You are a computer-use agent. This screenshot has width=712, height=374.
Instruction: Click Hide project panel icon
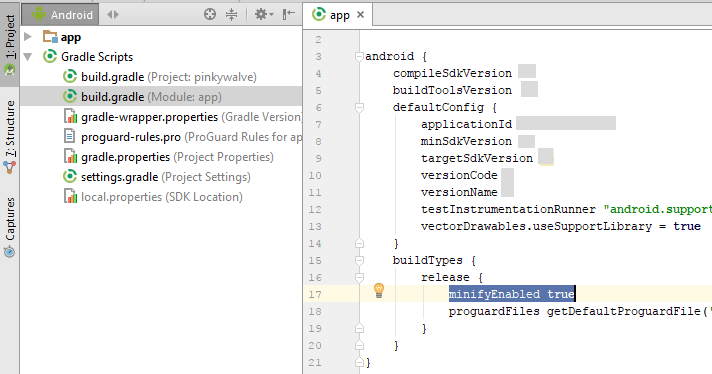[x=288, y=15]
